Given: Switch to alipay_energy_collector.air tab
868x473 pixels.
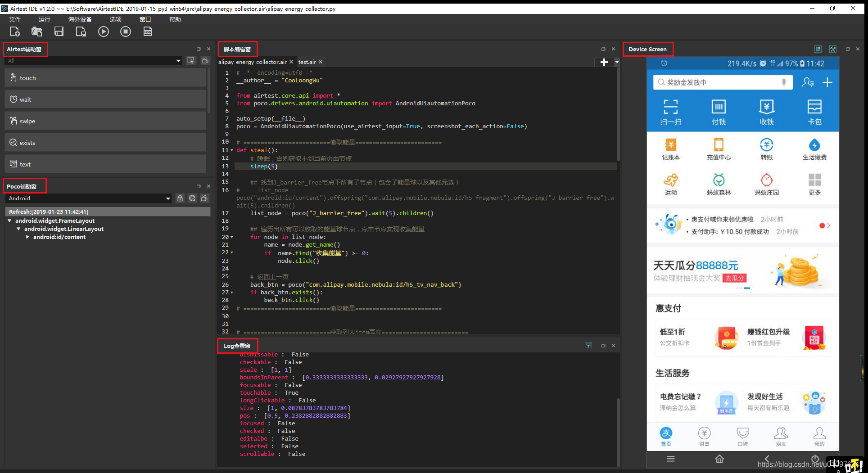Looking at the screenshot, I should coord(253,62).
